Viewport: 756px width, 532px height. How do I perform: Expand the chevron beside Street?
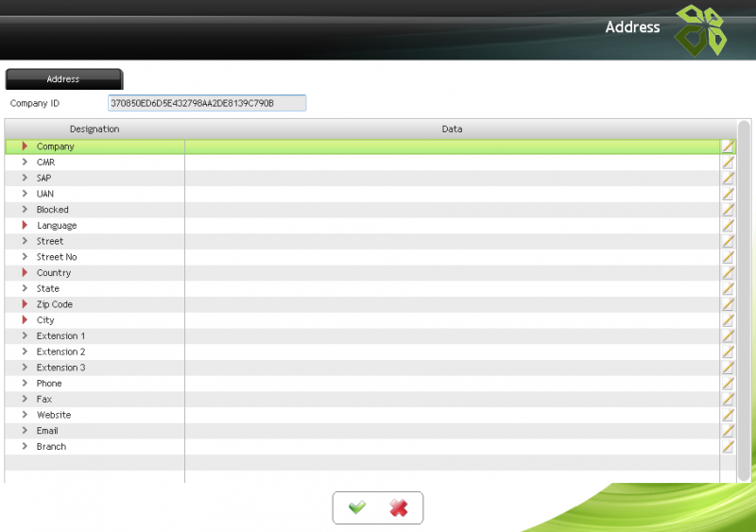click(25, 241)
